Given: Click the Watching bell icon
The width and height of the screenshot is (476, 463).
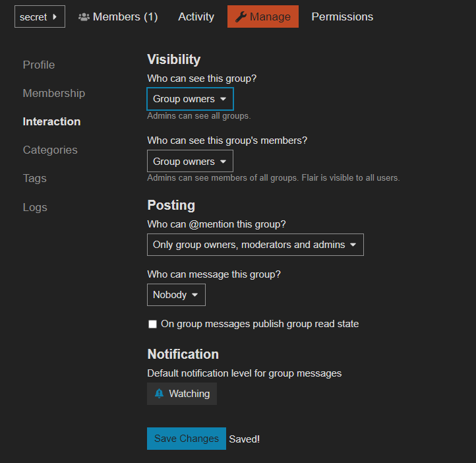Looking at the screenshot, I should click(x=159, y=394).
